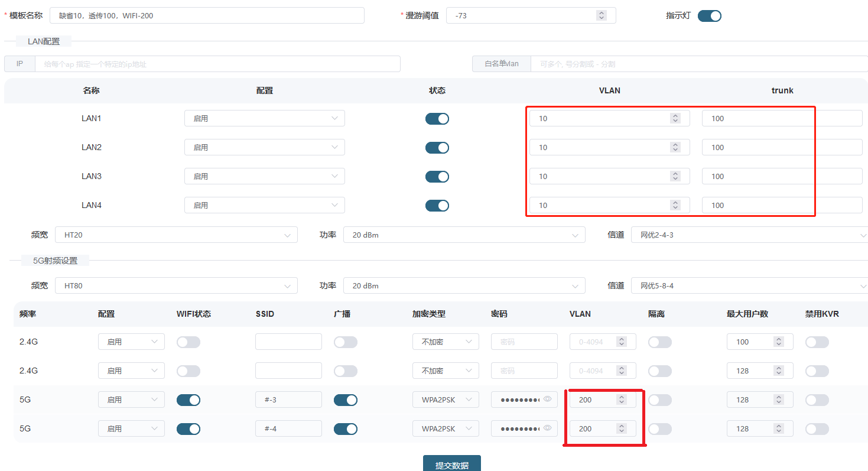868x471 pixels.
Task: Reveal the SSID #-4 password with eye icon
Action: pos(548,428)
